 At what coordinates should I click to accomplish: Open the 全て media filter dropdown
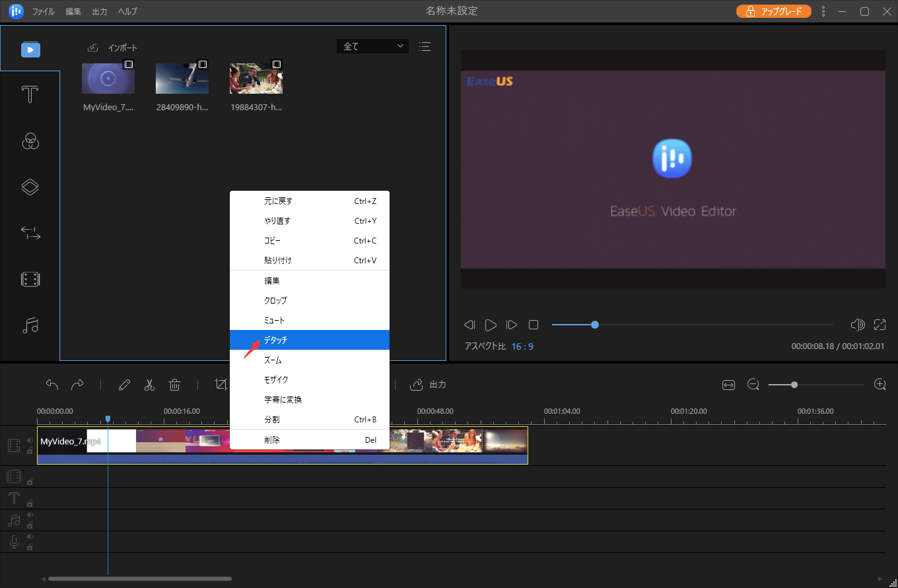tap(372, 46)
